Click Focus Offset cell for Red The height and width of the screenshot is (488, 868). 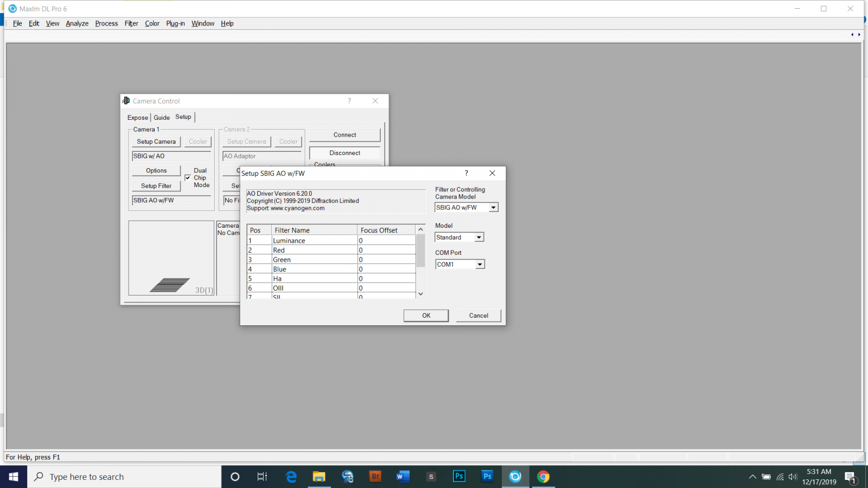[x=386, y=250]
